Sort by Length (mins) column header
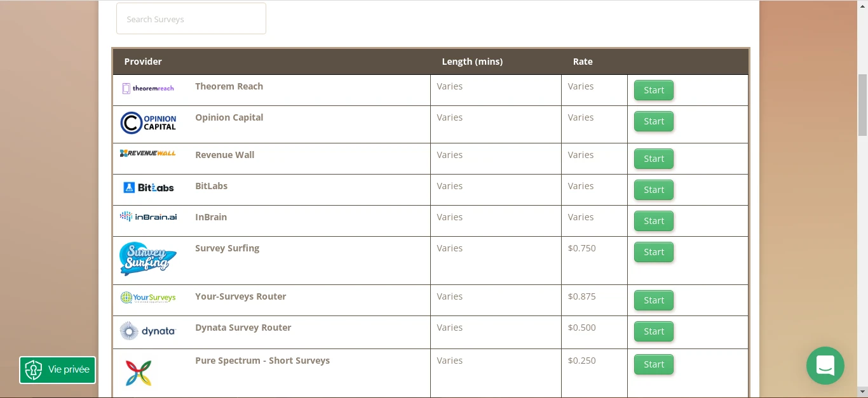The width and height of the screenshot is (868, 398). [x=472, y=62]
